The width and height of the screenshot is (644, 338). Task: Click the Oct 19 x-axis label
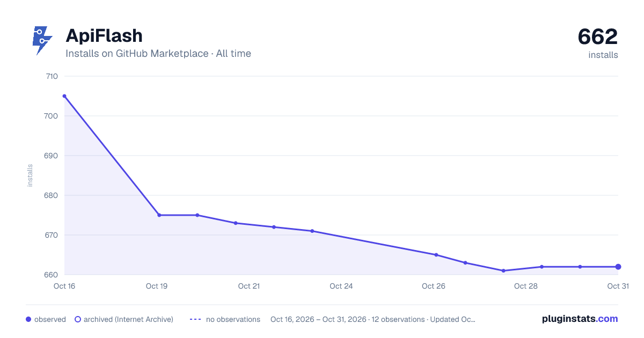157,286
